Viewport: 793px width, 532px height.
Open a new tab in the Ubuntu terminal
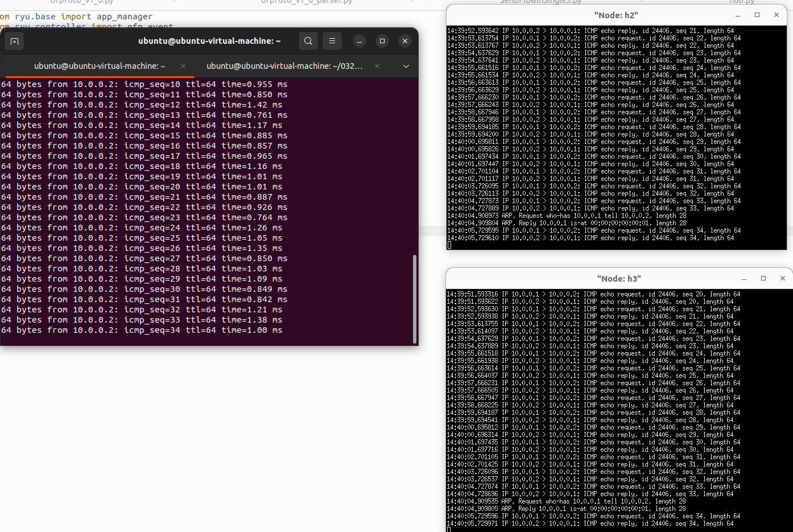(15, 41)
